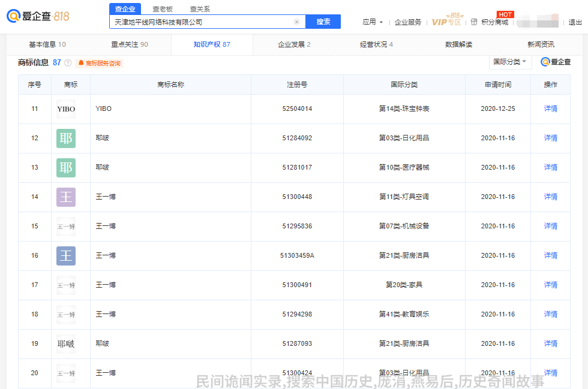The height and width of the screenshot is (389, 588).
Task: Click the 商标名称 column header
Action: coord(170,85)
